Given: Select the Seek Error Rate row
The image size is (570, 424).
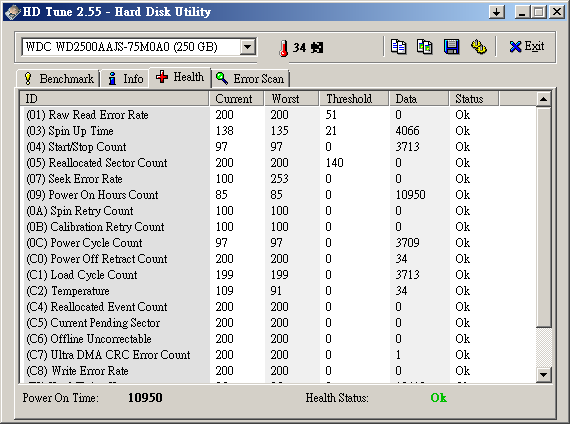Looking at the screenshot, I should tap(278, 179).
